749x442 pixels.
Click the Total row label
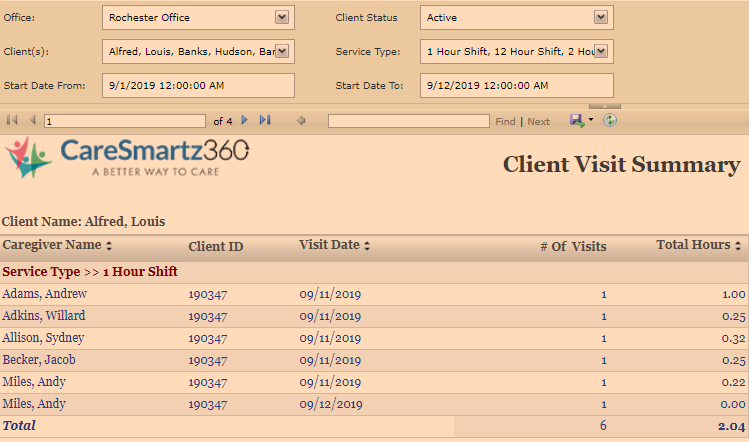click(19, 425)
